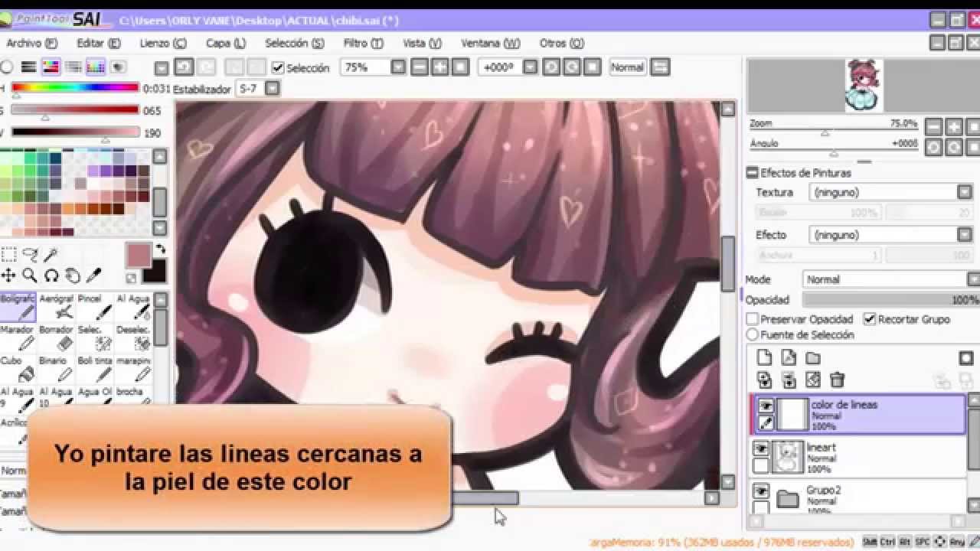
Task: Open the Editar menu
Action: (99, 44)
